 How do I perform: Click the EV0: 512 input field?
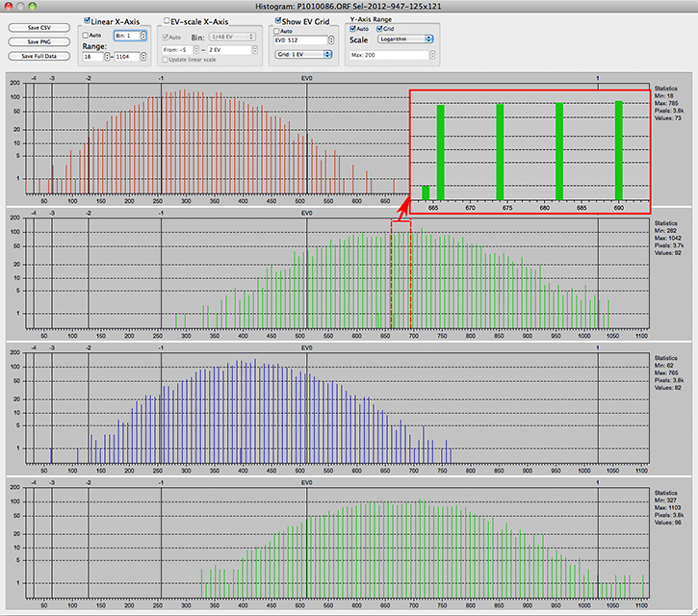(300, 40)
